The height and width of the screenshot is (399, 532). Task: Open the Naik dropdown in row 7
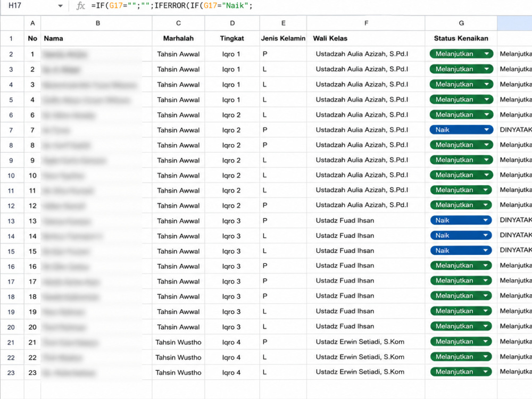point(487,130)
